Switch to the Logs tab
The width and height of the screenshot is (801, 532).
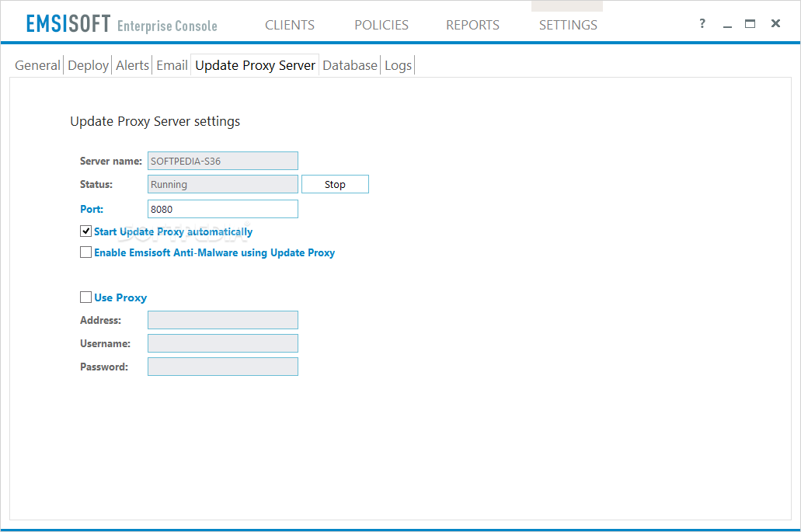coord(398,65)
